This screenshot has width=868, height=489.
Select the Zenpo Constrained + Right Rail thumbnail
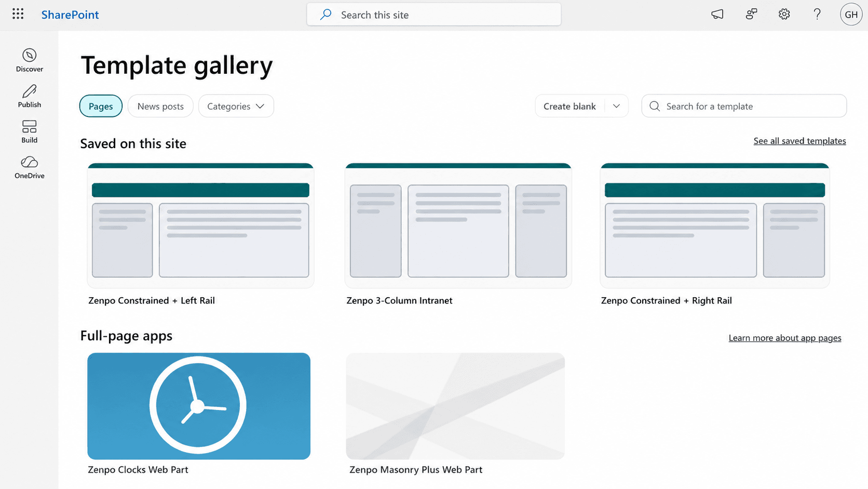click(715, 226)
